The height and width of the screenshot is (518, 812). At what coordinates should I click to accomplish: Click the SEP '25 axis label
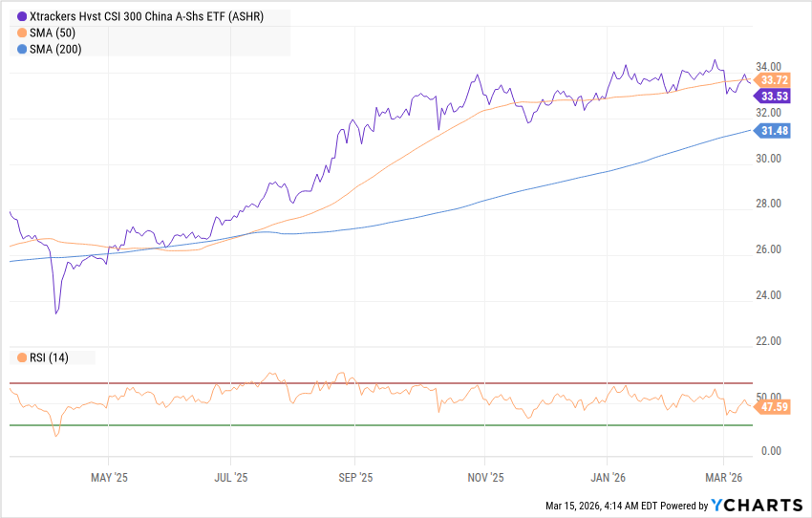(x=355, y=478)
